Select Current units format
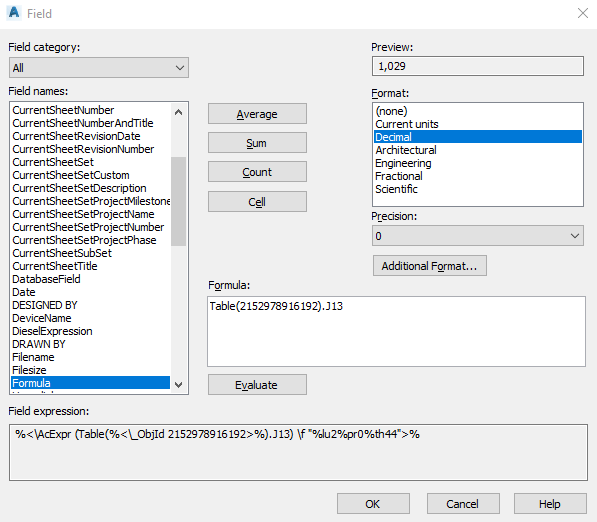597x522 pixels. pyautogui.click(x=478, y=124)
